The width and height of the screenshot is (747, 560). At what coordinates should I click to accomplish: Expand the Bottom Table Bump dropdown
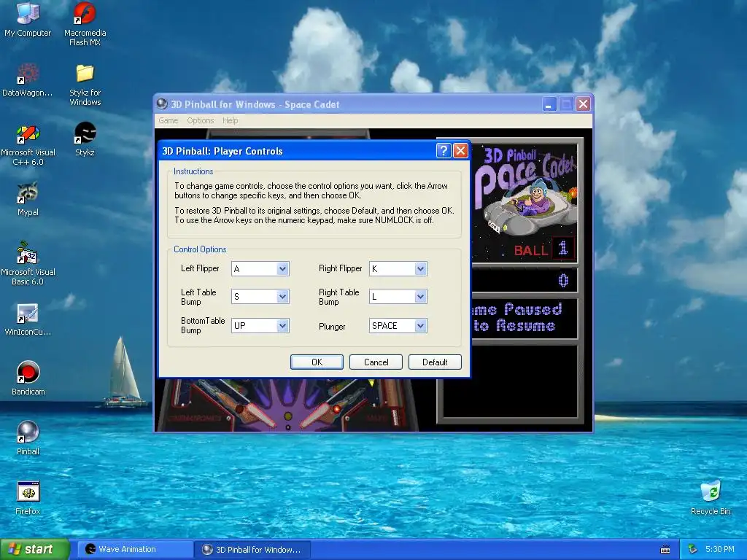click(282, 326)
